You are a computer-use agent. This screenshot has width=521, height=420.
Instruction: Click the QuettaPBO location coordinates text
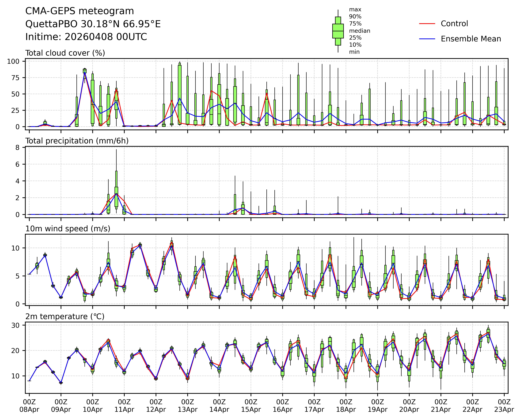click(93, 24)
